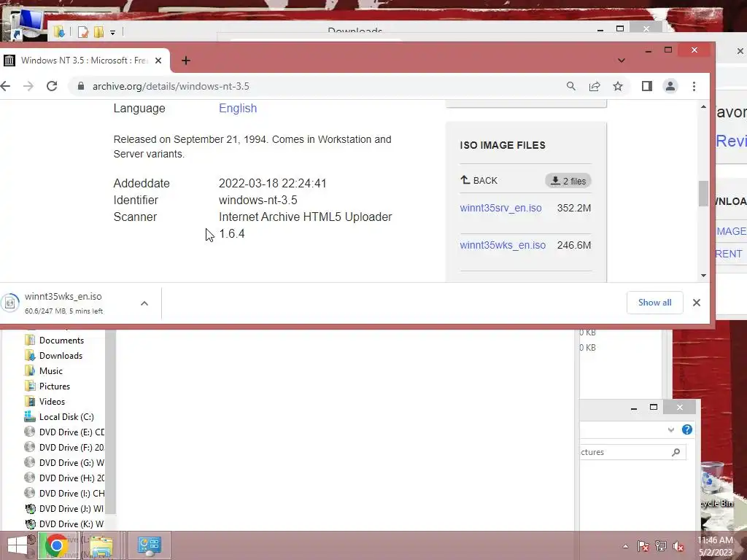747x560 pixels.
Task: Click Action Center flag tray icon
Action: [x=643, y=546]
